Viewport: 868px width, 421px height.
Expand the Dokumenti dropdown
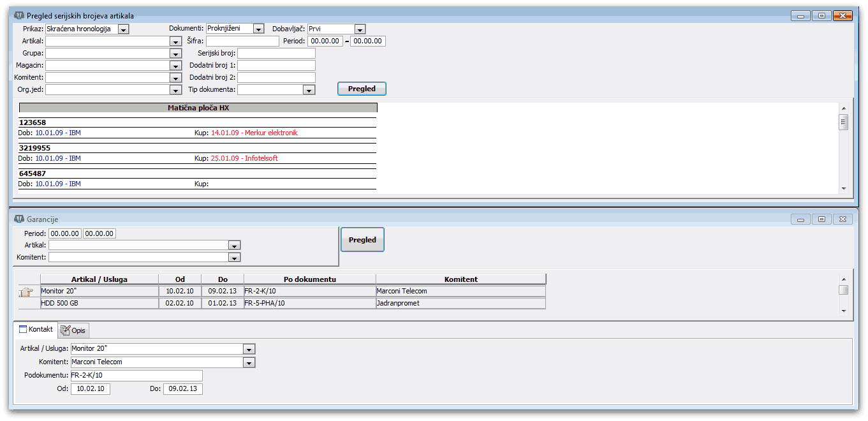[x=258, y=29]
